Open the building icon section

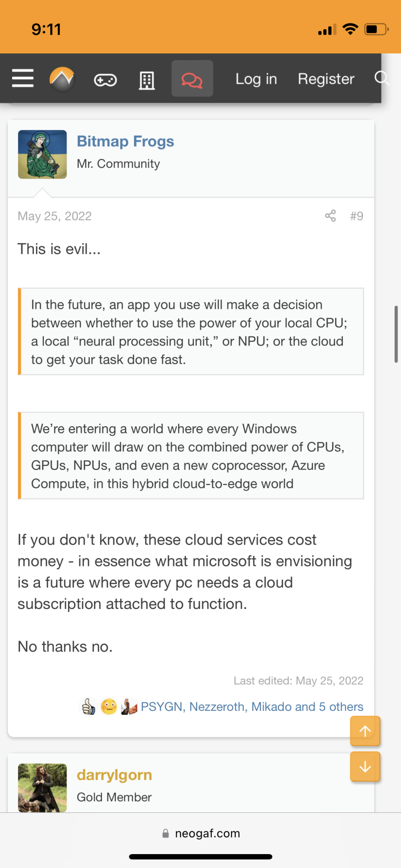click(x=147, y=80)
